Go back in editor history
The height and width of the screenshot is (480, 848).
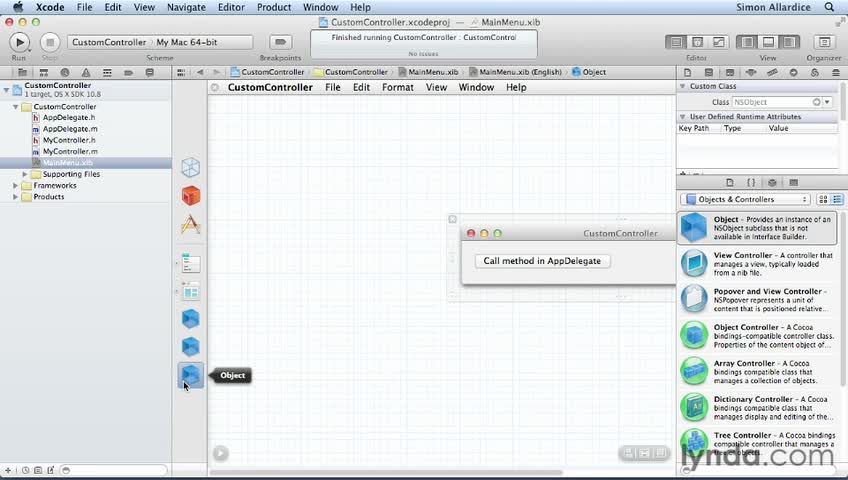200,72
